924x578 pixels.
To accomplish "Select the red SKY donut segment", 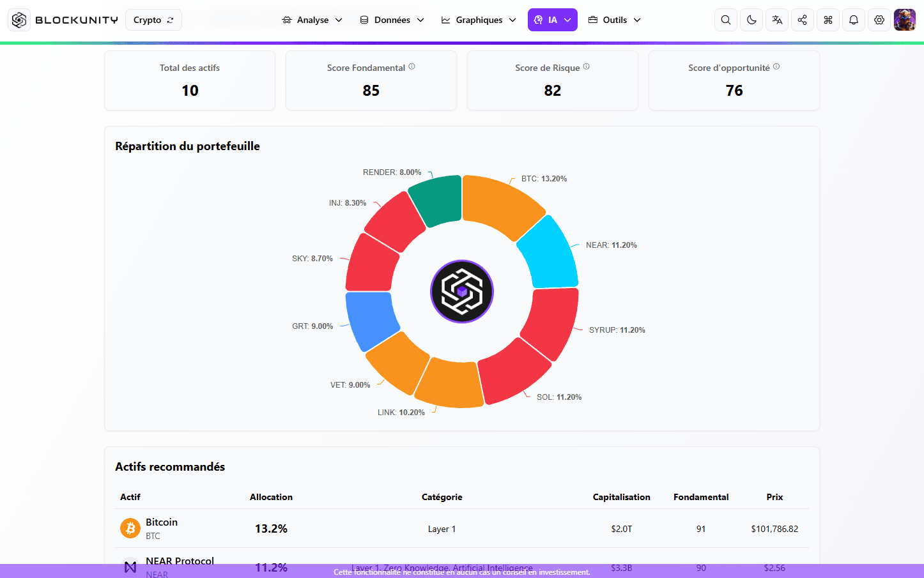I will click(x=371, y=264).
